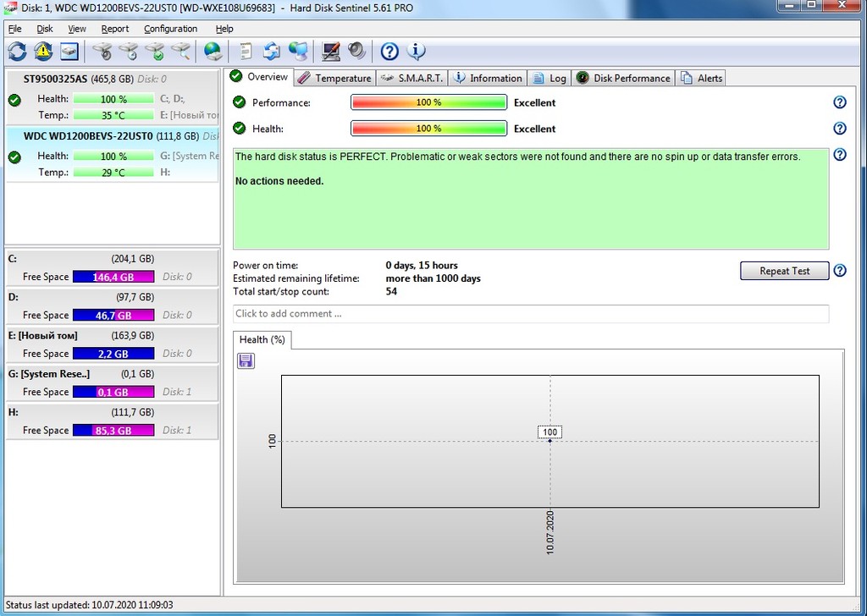Open the Configuration menu

pos(170,29)
